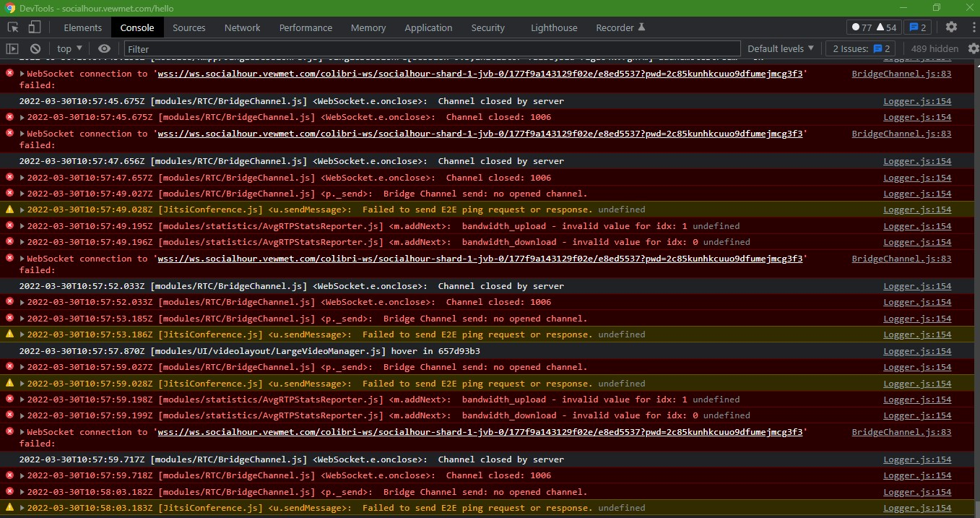This screenshot has width=980, height=518.
Task: Open the top frame context dropdown
Action: (x=68, y=48)
